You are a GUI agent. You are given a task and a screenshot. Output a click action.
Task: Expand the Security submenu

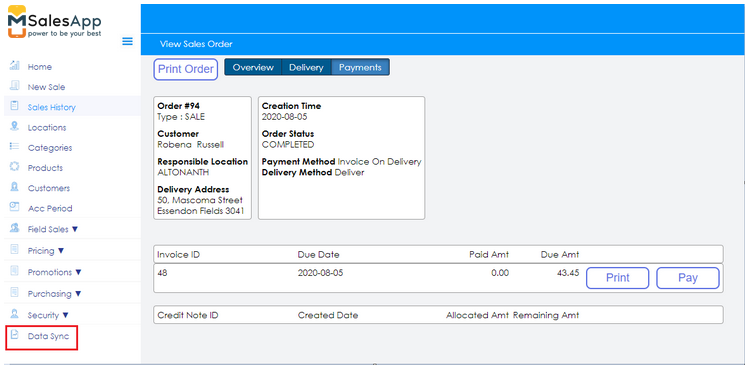(x=66, y=315)
